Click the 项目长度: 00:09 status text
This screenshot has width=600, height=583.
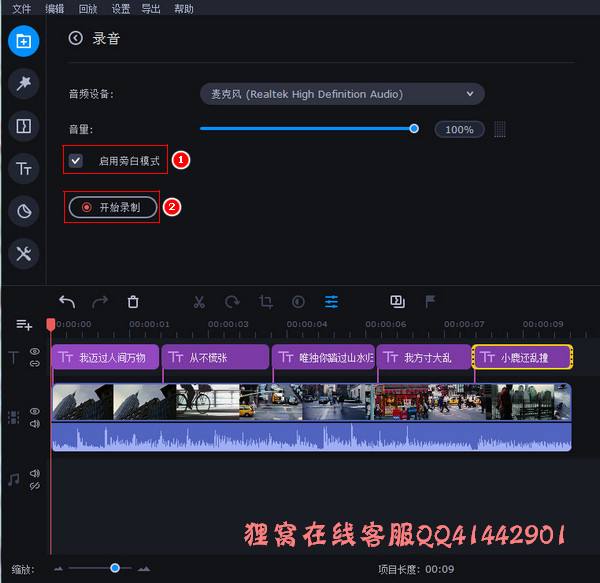416,569
